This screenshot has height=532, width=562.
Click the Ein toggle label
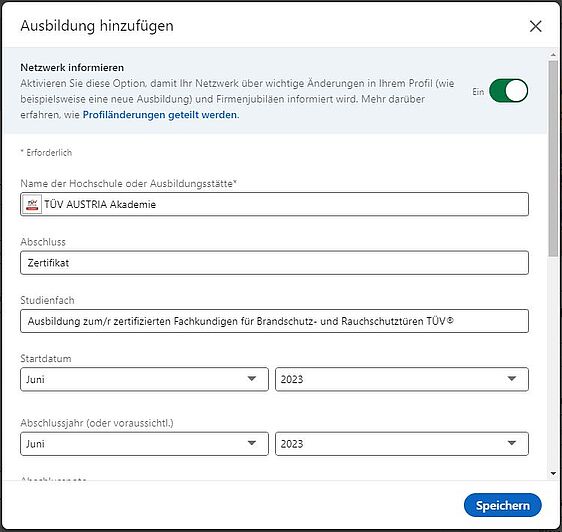click(x=478, y=92)
